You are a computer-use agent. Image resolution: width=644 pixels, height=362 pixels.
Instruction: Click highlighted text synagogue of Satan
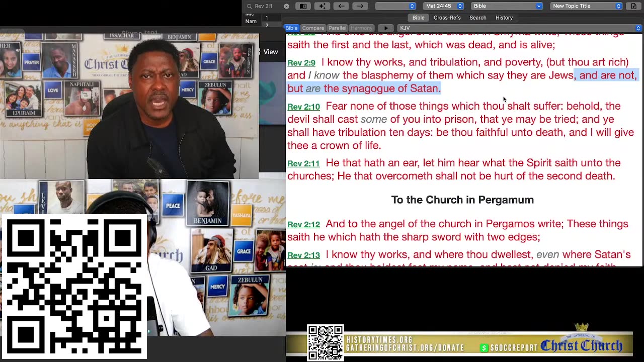[390, 88]
